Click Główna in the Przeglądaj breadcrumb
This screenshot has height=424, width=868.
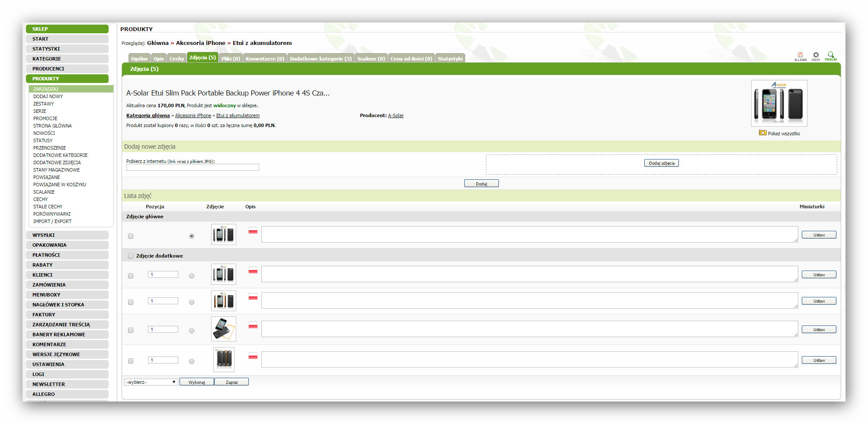[x=158, y=43]
